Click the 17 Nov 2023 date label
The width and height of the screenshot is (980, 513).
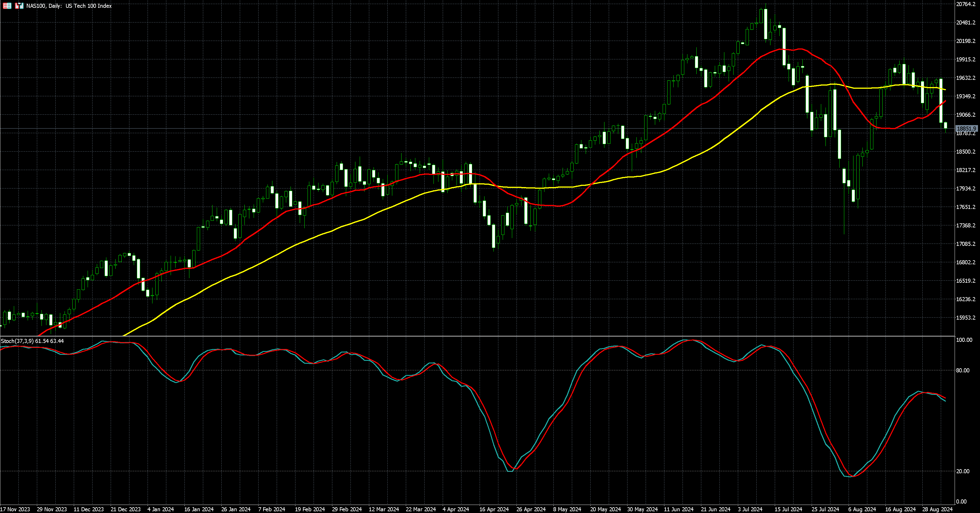(15, 509)
